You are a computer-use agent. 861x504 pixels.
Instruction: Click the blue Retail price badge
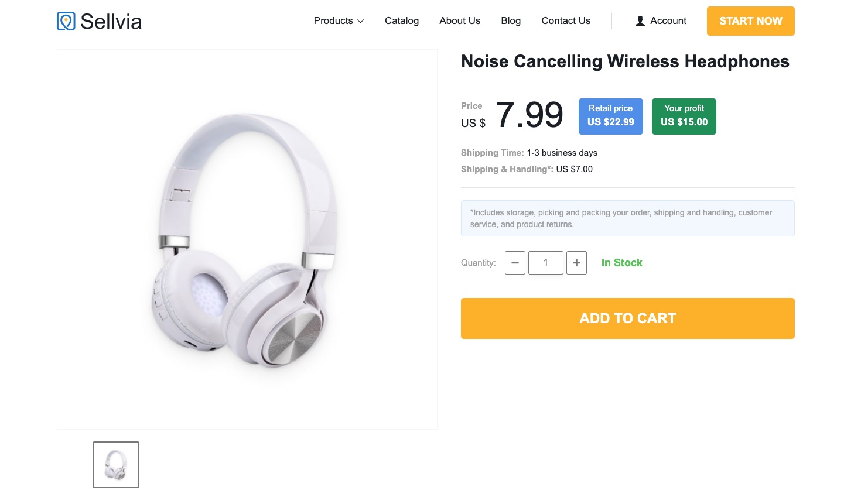[610, 116]
